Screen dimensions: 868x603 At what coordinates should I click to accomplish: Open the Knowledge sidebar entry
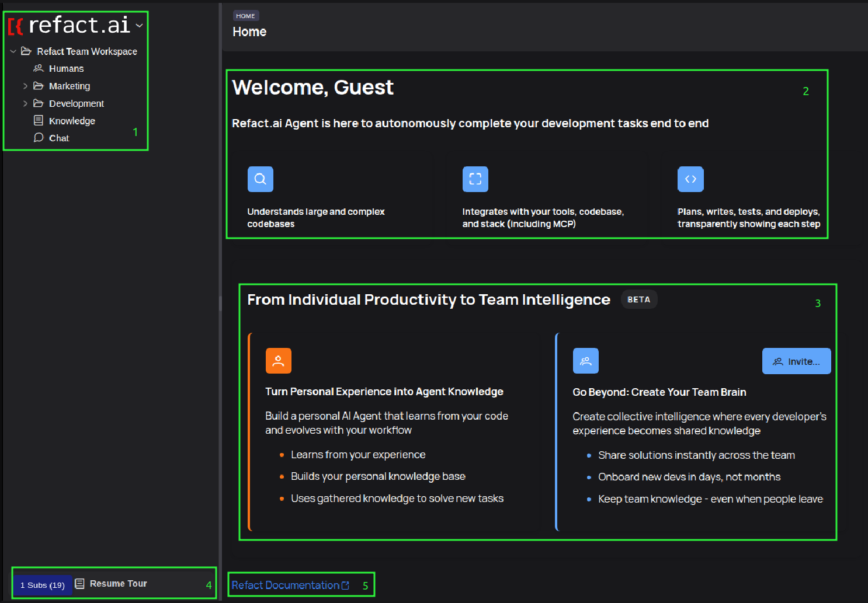(72, 121)
